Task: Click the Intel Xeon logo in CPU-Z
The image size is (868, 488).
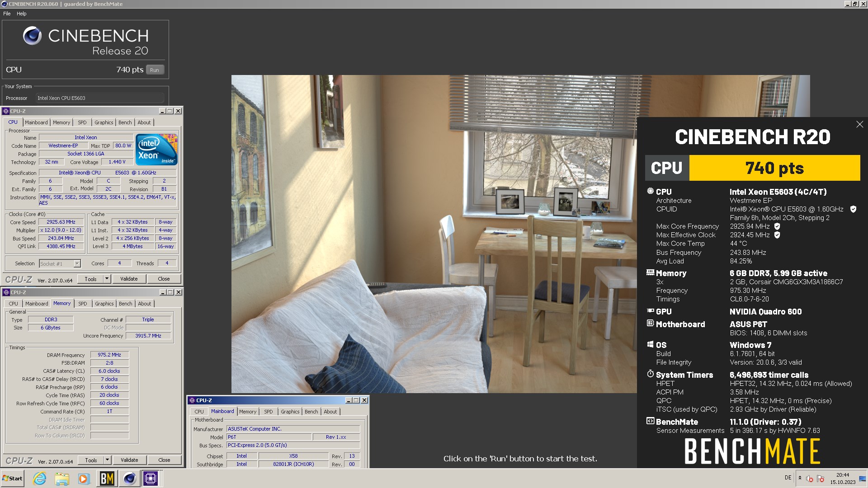Action: pyautogui.click(x=156, y=150)
